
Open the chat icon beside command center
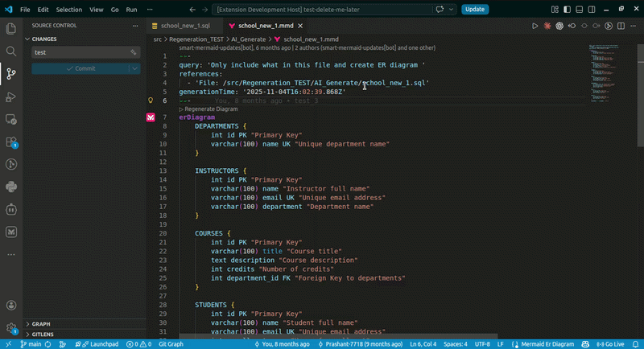pos(440,10)
